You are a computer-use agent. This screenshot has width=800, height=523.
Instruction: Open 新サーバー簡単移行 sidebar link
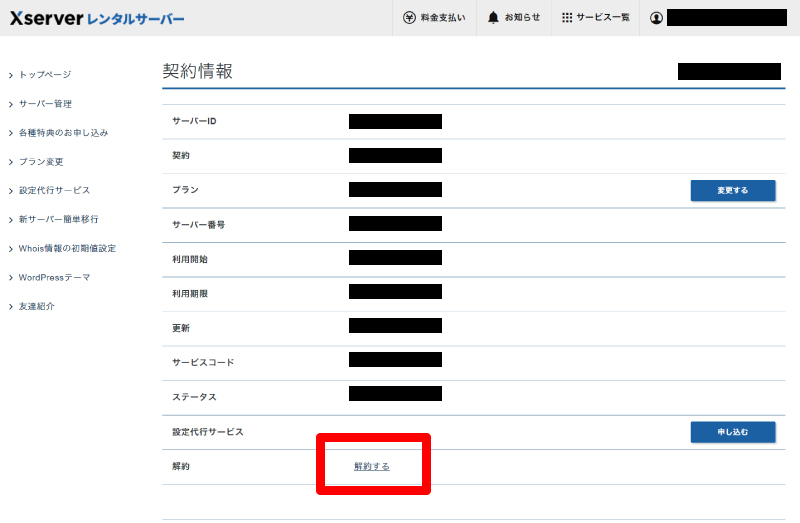(x=58, y=220)
